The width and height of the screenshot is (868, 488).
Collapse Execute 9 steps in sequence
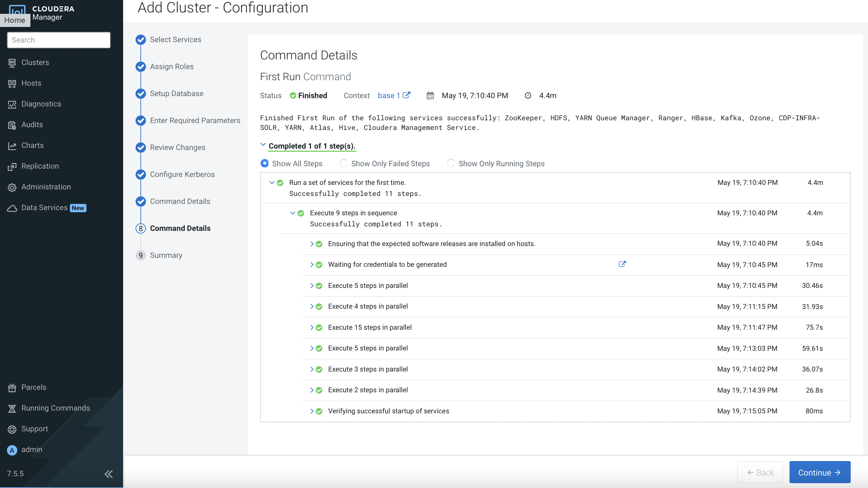(293, 213)
